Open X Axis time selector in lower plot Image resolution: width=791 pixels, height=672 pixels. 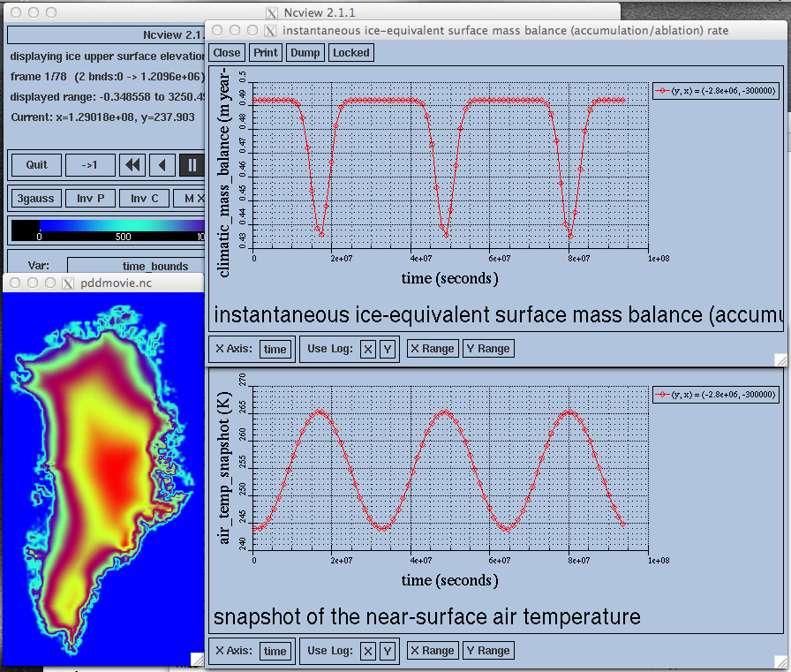click(x=275, y=652)
